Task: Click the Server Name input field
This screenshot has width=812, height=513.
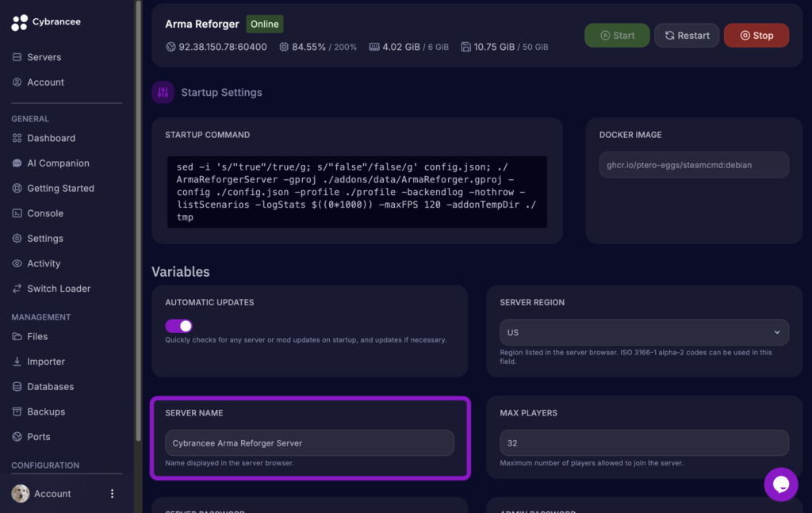Action: click(310, 443)
